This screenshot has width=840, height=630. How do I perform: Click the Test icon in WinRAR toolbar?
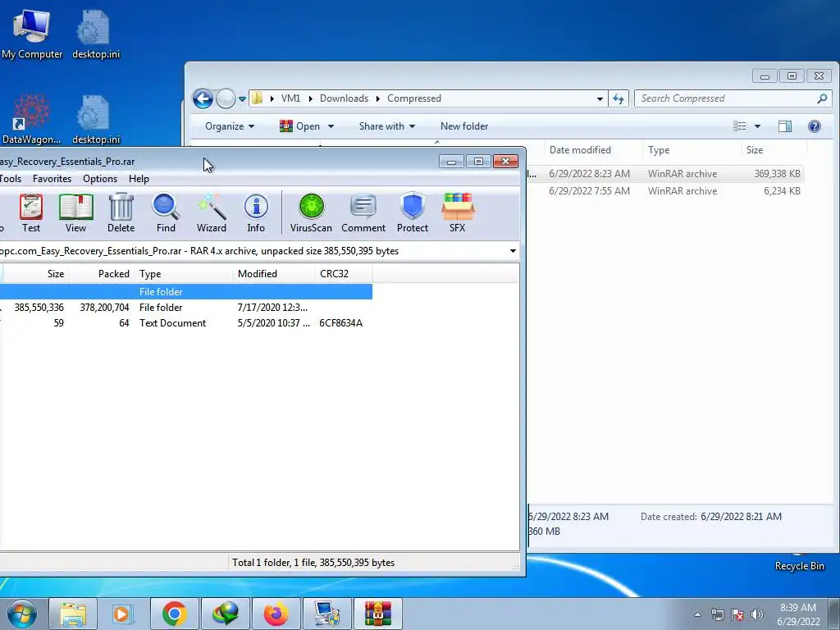[31, 212]
